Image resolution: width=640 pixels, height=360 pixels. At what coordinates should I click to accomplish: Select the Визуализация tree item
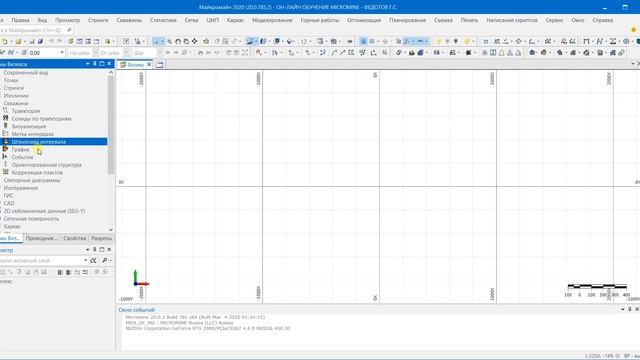(x=29, y=127)
